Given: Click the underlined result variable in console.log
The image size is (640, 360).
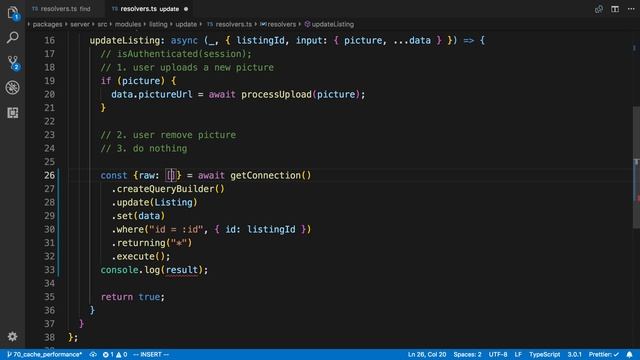Looking at the screenshot, I should click(x=181, y=270).
